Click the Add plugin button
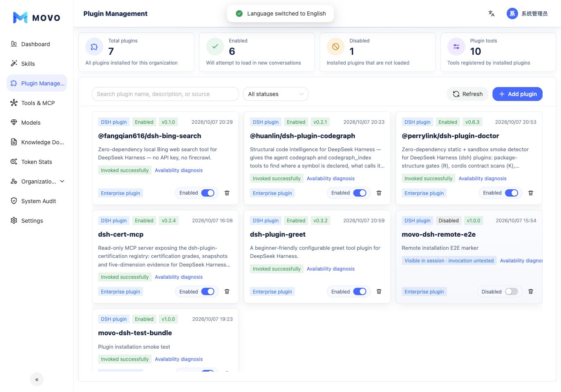This screenshot has height=392, width=561. click(x=517, y=94)
